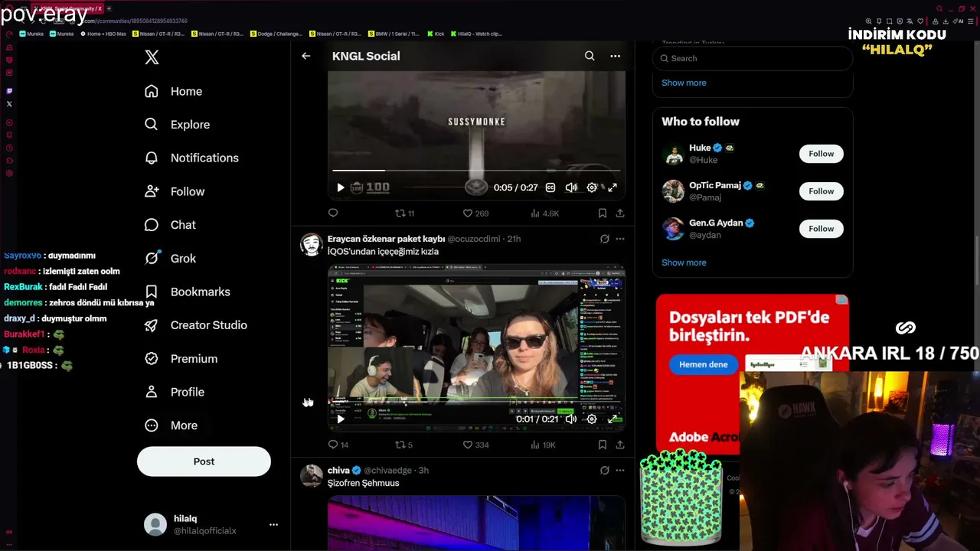
Task: Open settings on the 0:01 / 0:21 video
Action: [592, 419]
